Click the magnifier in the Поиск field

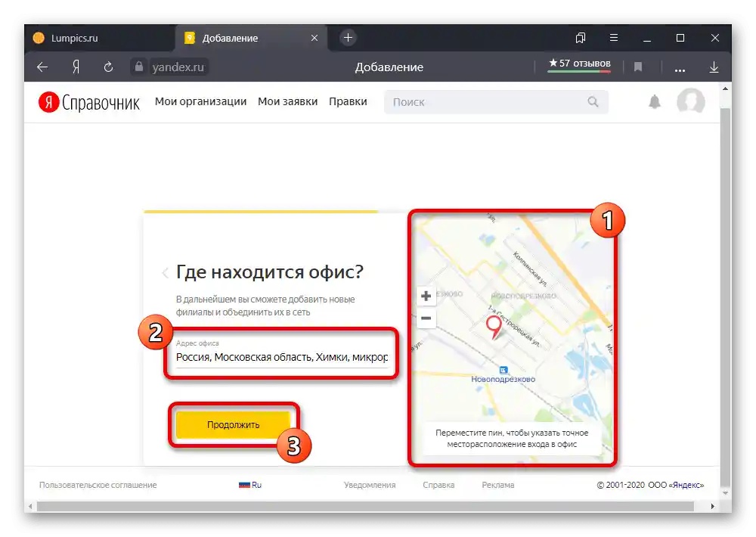(x=593, y=101)
